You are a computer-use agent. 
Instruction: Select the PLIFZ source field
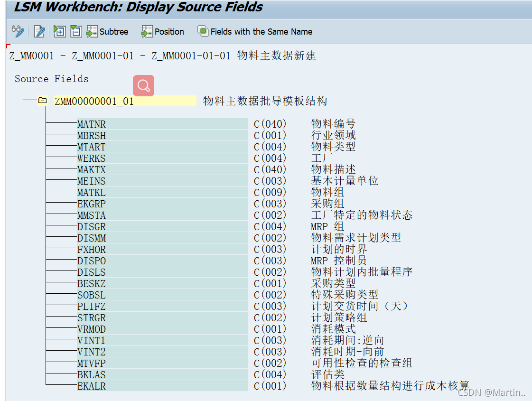(x=162, y=307)
